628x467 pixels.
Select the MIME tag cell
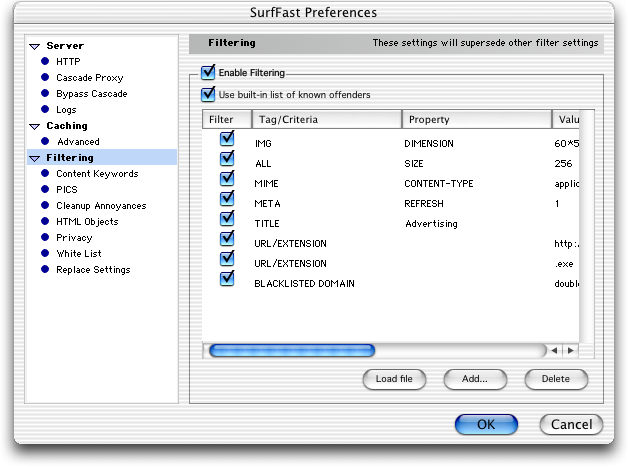point(266,184)
